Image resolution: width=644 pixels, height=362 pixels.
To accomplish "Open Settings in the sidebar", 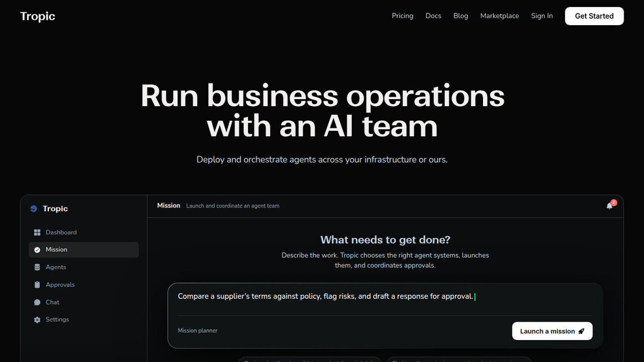I will click(84, 320).
